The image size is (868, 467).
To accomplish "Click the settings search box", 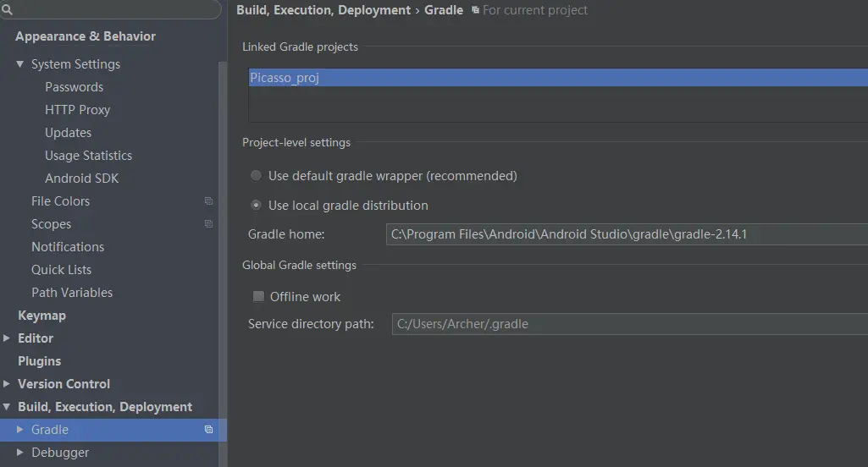I will pos(109,8).
